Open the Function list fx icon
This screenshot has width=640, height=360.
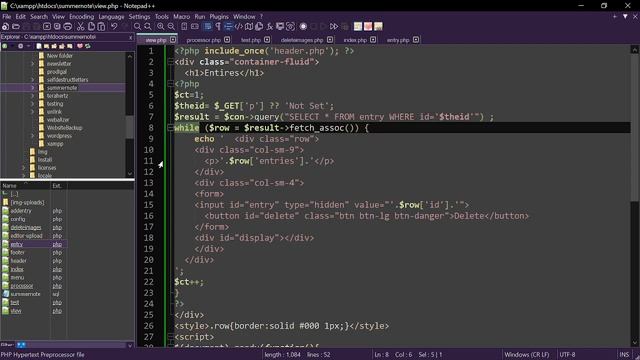click(x=269, y=27)
